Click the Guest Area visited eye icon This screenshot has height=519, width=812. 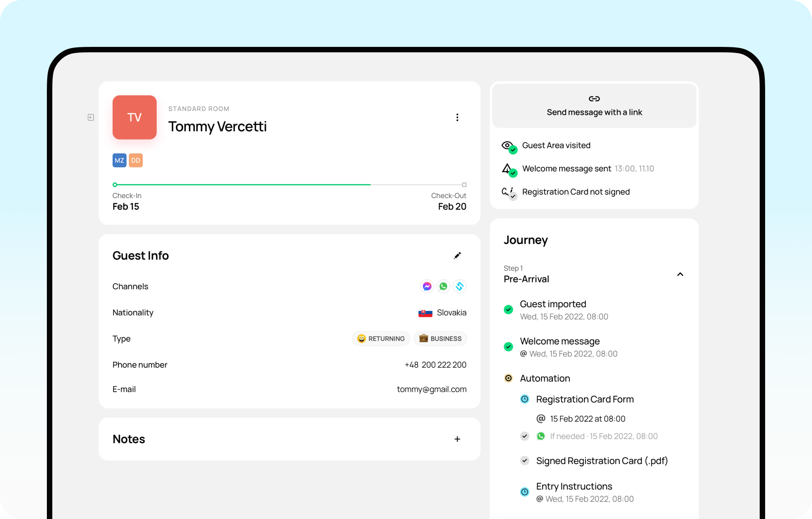[x=508, y=146]
